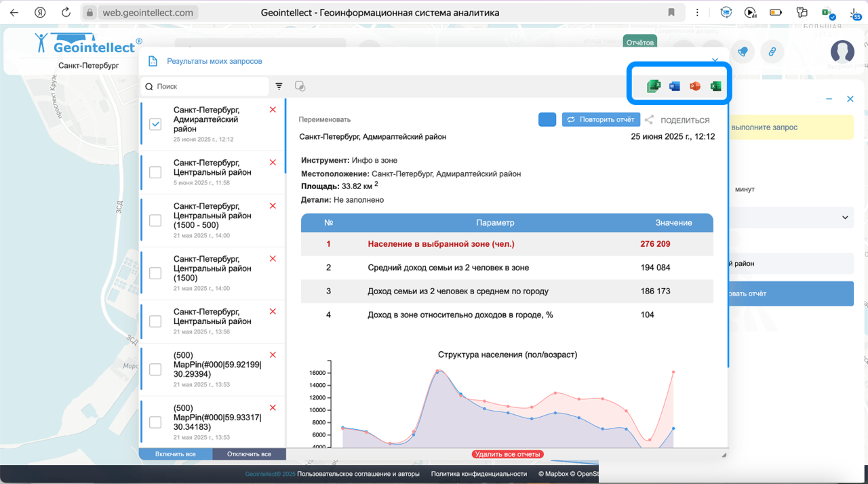Click the solid blue color square
Viewport: 868px width, 484px height.
[547, 120]
